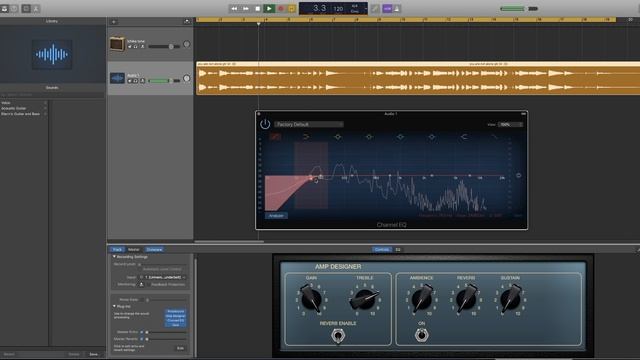The width and height of the screenshot is (640, 360).
Task: Toggle the third parametric EQ band icon
Action: (x=400, y=137)
